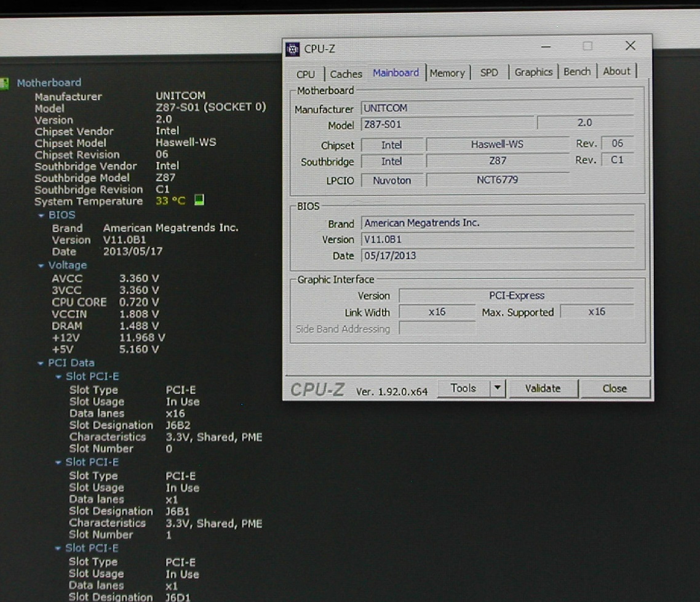Click the board version field showing 2.0 in CPU-Z
This screenshot has height=602, width=700.
pyautogui.click(x=585, y=122)
